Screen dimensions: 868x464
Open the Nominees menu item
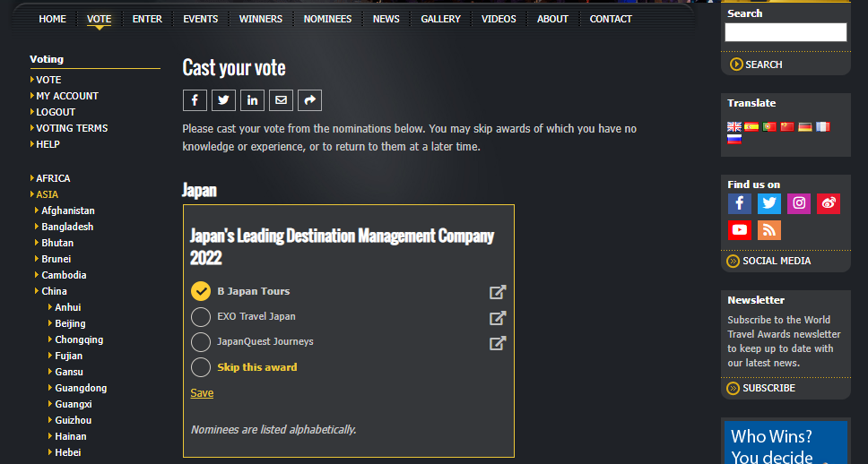coord(327,19)
